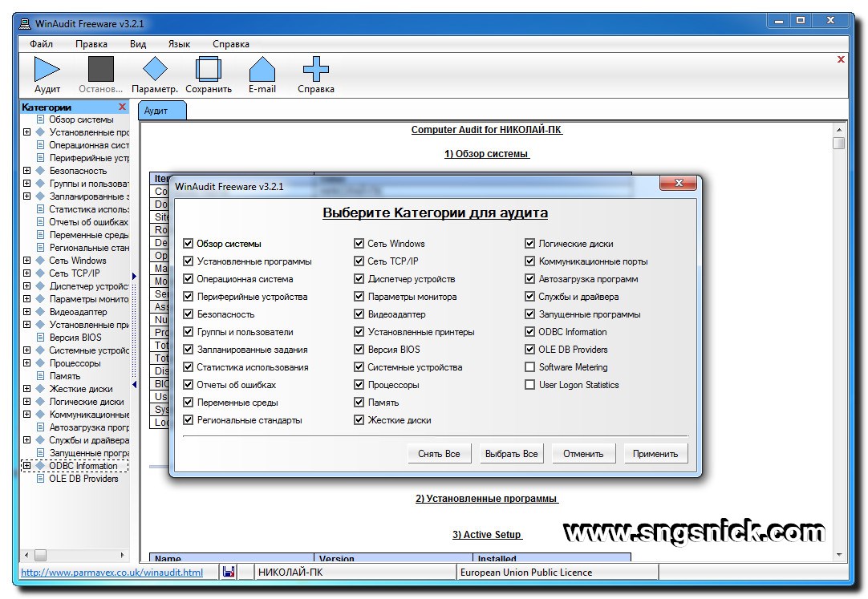Click the page icon beside Версия BIOS in tree
Image resolution: width=868 pixels, height=599 pixels.
tap(40, 337)
